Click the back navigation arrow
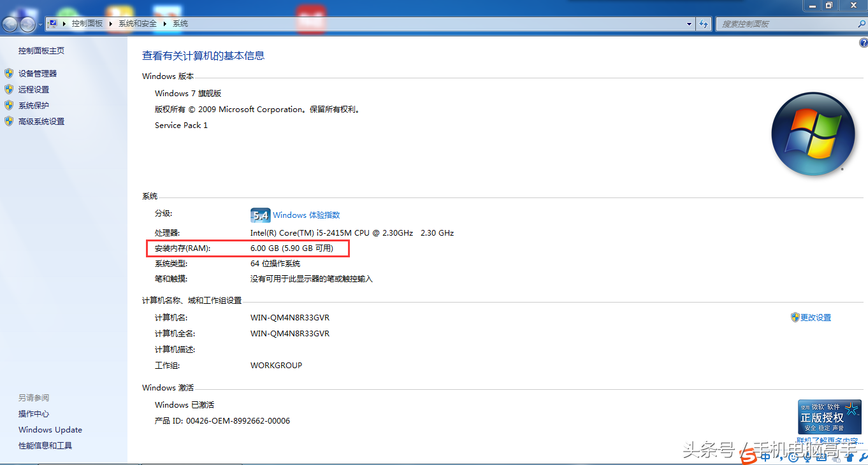The width and height of the screenshot is (868, 465). pos(10,24)
